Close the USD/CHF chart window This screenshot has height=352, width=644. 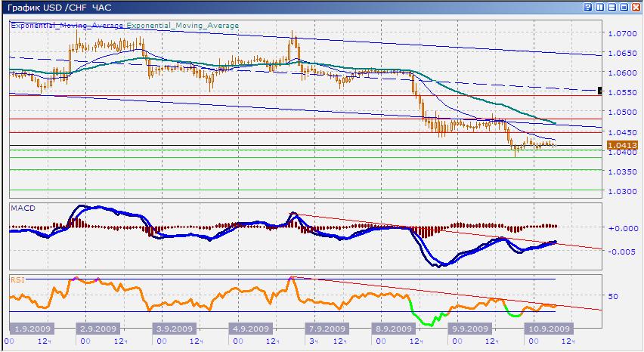pos(636,7)
